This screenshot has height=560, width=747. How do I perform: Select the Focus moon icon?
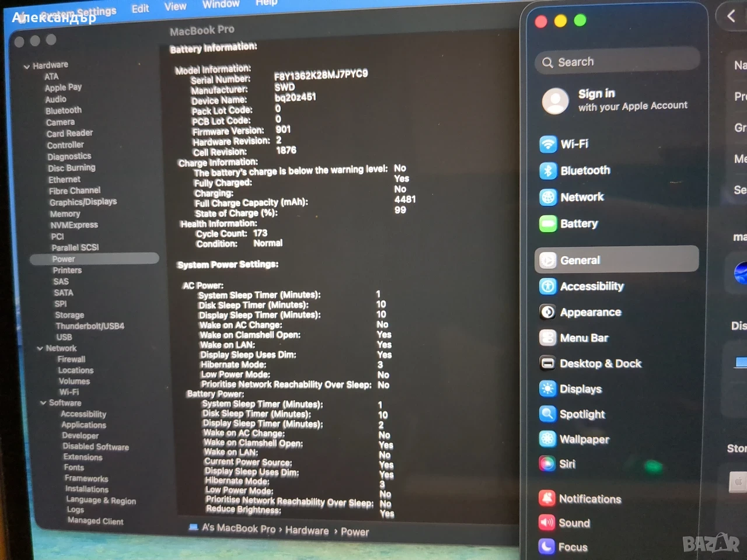click(547, 547)
